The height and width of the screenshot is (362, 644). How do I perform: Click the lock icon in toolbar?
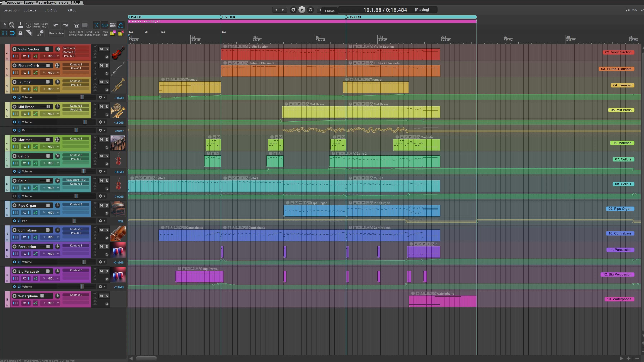(x=21, y=33)
